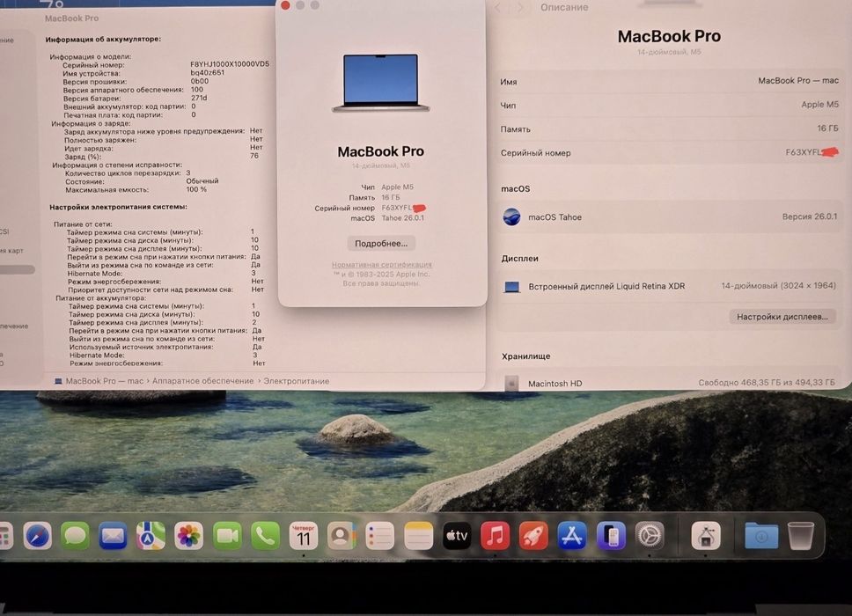852x616 pixels.
Task: Launch the Photos app icon
Action: [x=189, y=536]
